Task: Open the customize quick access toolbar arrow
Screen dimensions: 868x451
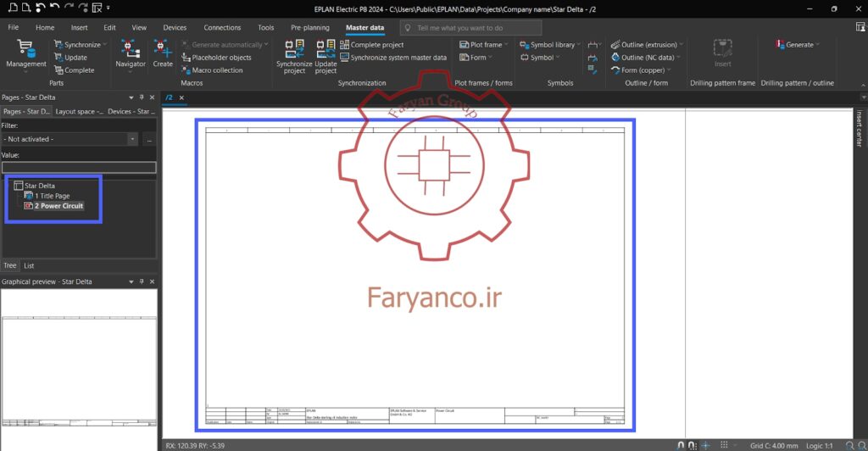Action: click(108, 8)
